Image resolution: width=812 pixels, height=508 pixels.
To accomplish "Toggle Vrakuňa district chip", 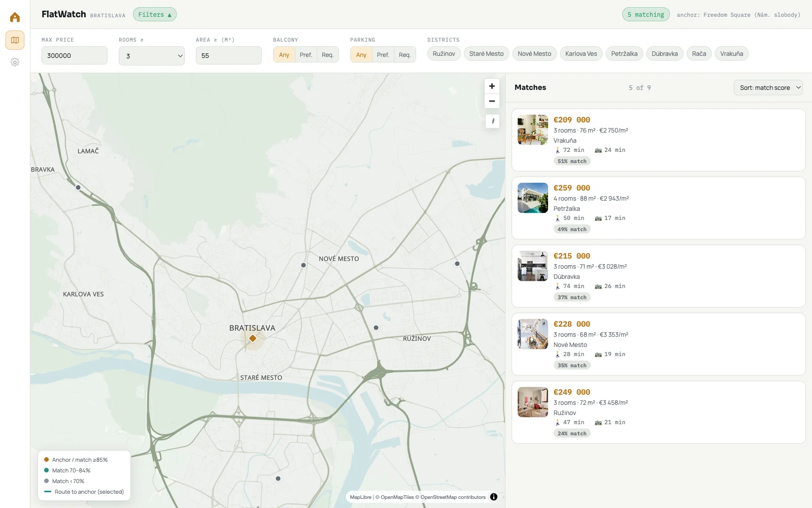I will click(x=731, y=54).
